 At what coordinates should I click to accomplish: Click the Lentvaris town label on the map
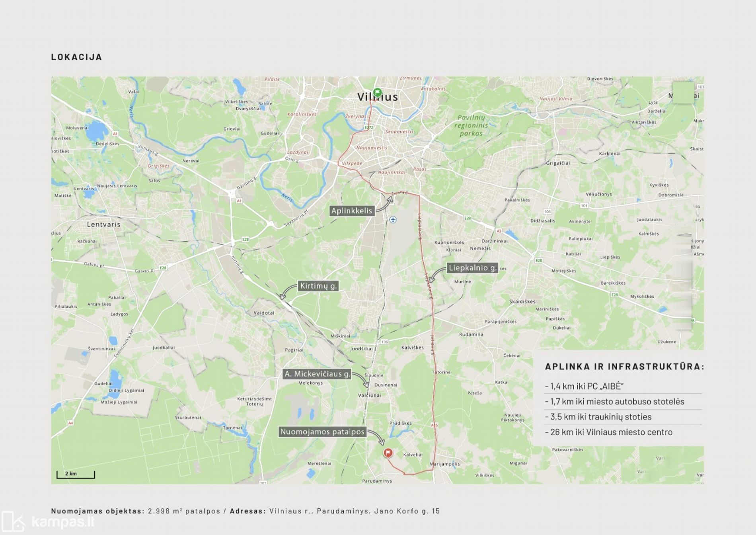pyautogui.click(x=103, y=224)
